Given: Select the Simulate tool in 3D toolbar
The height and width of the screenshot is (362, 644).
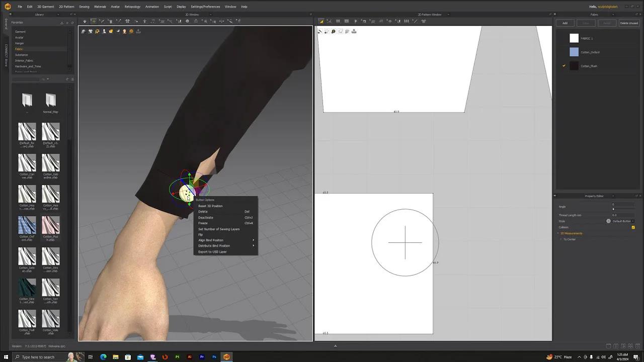Looking at the screenshot, I should 84,21.
